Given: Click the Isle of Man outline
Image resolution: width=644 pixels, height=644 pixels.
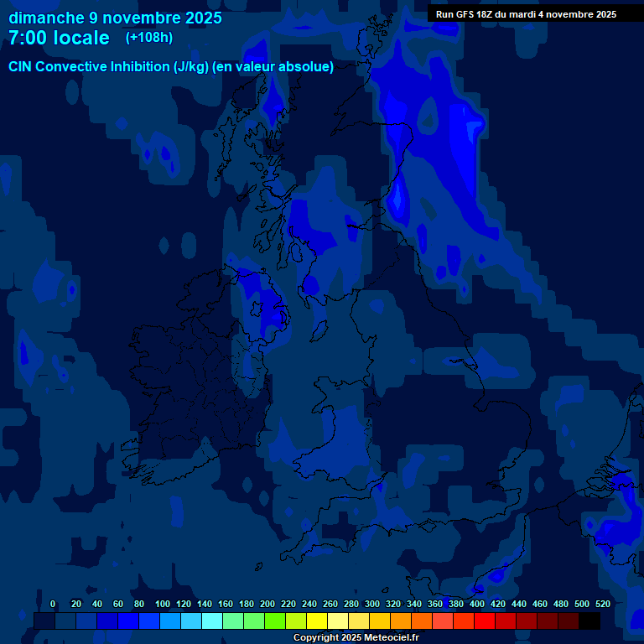Looking at the screenshot, I should (x=319, y=330).
